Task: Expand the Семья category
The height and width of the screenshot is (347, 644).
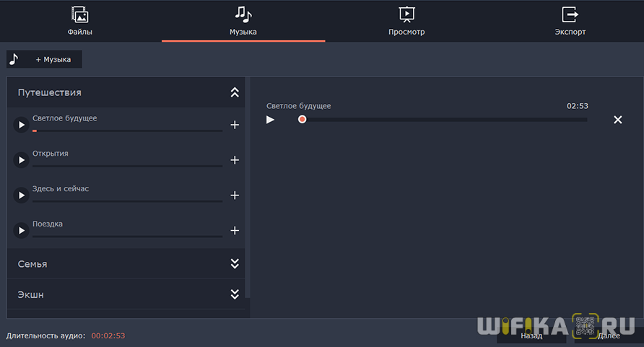Action: (235, 264)
